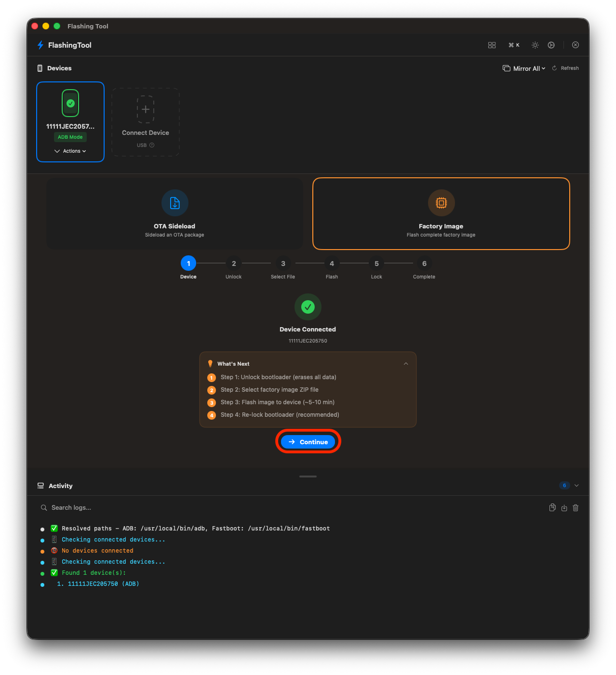Click the device serial 11111JEC205750 text
The height and width of the screenshot is (675, 616).
308,341
